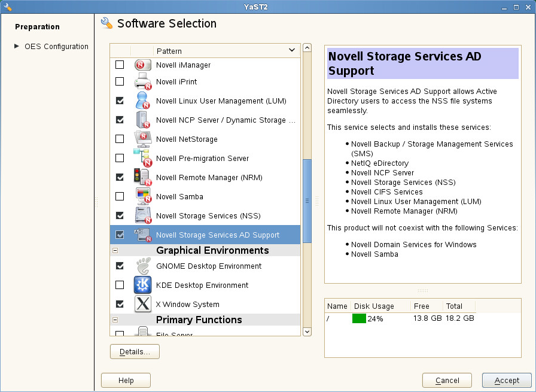The height and width of the screenshot is (392, 536).
Task: Click the pattern list scrollbar down arrow
Action: point(307,332)
